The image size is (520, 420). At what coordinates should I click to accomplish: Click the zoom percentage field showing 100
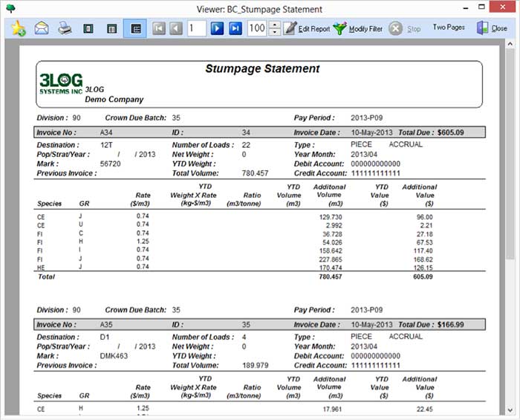257,28
